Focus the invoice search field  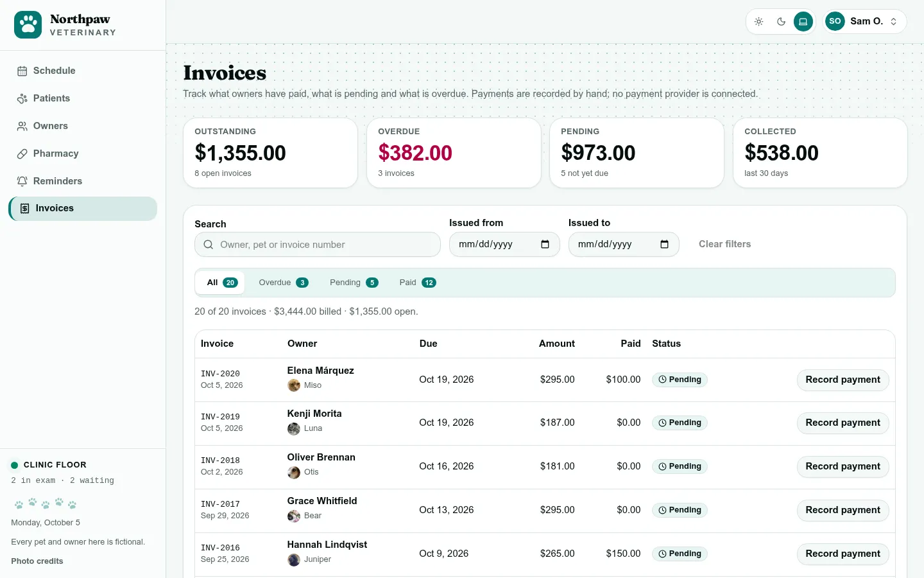[318, 245]
